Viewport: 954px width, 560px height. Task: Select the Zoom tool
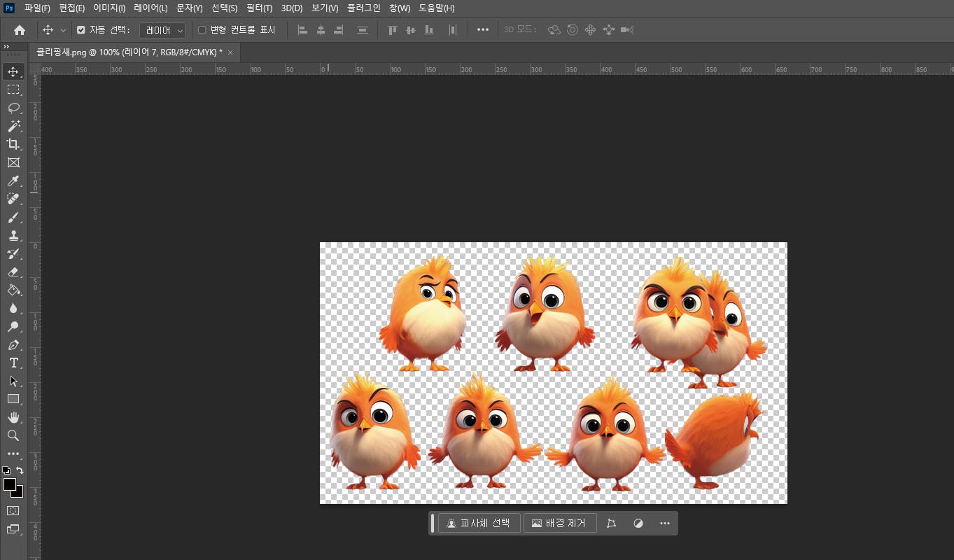pyautogui.click(x=13, y=435)
